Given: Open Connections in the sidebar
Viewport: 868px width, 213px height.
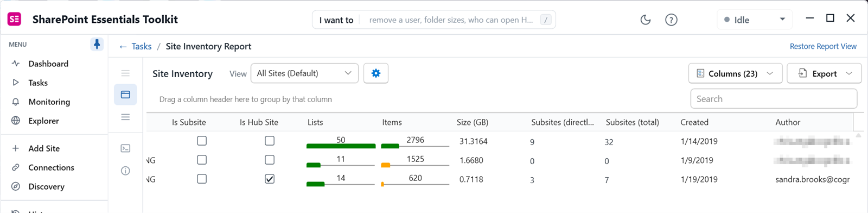Looking at the screenshot, I should pyautogui.click(x=51, y=167).
